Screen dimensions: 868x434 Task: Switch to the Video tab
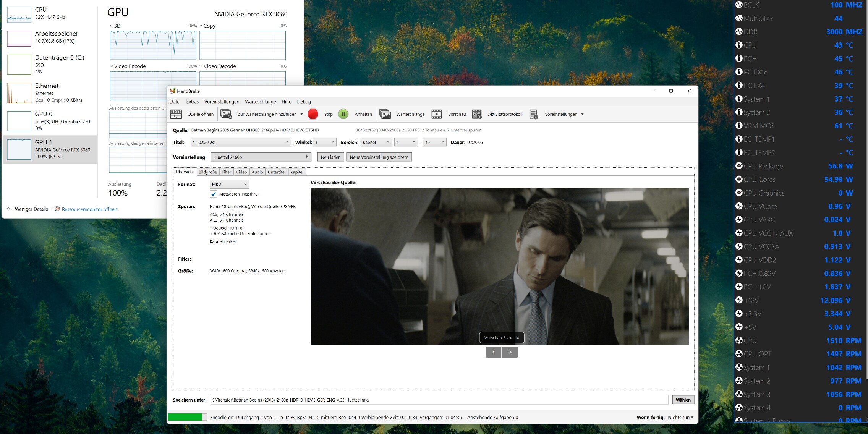pyautogui.click(x=241, y=172)
